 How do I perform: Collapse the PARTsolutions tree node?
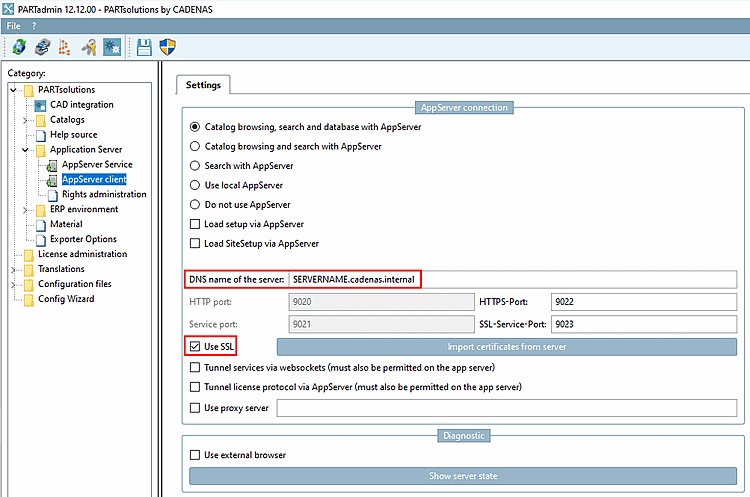13,90
